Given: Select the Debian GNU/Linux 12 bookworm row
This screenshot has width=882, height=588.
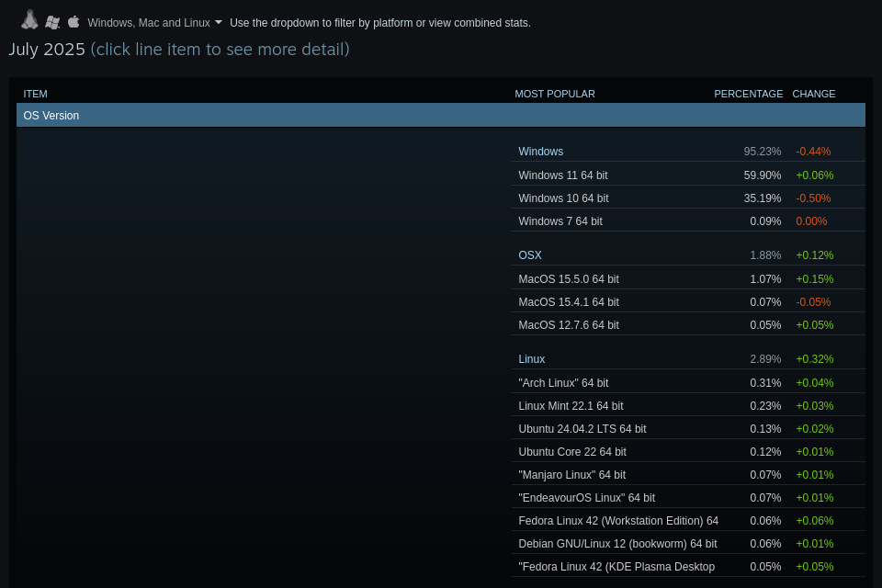Looking at the screenshot, I should click(688, 544).
